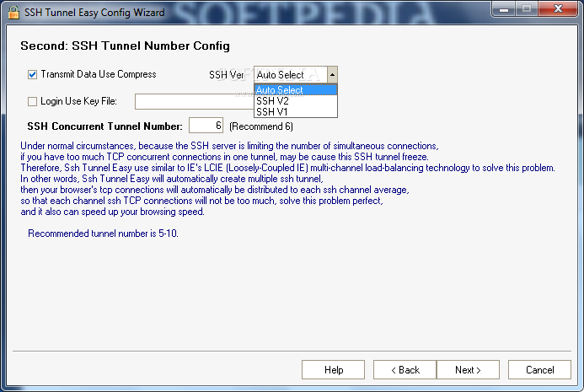The image size is (584, 392).
Task: Open the Help button
Action: point(334,369)
